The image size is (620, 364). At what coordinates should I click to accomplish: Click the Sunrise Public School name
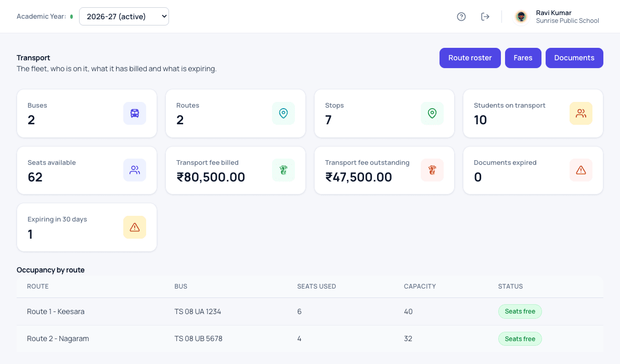tap(567, 21)
